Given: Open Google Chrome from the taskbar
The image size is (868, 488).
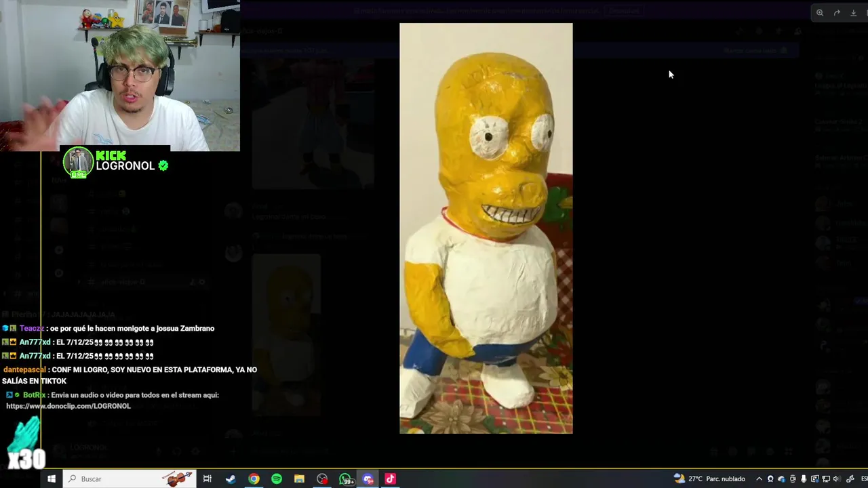Looking at the screenshot, I should tap(254, 479).
